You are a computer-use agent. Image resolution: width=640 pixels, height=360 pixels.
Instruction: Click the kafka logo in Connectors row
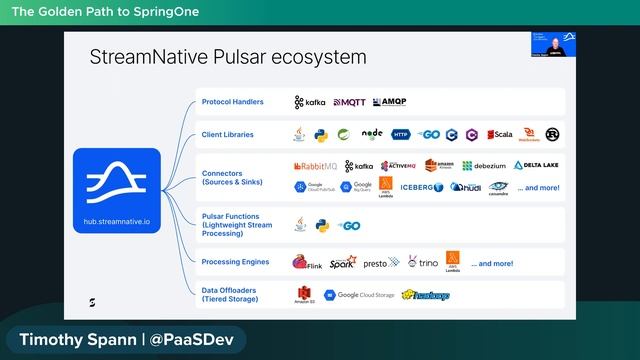[359, 166]
